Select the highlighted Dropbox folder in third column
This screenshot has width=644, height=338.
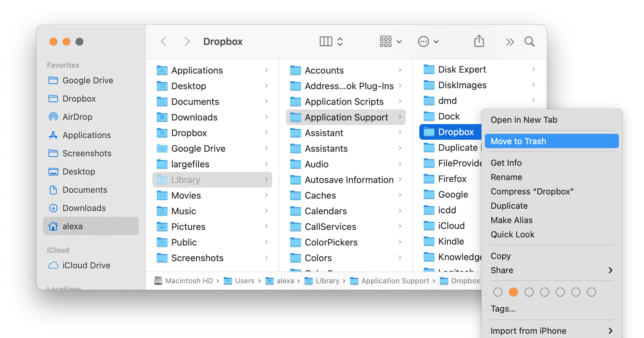[x=450, y=132]
